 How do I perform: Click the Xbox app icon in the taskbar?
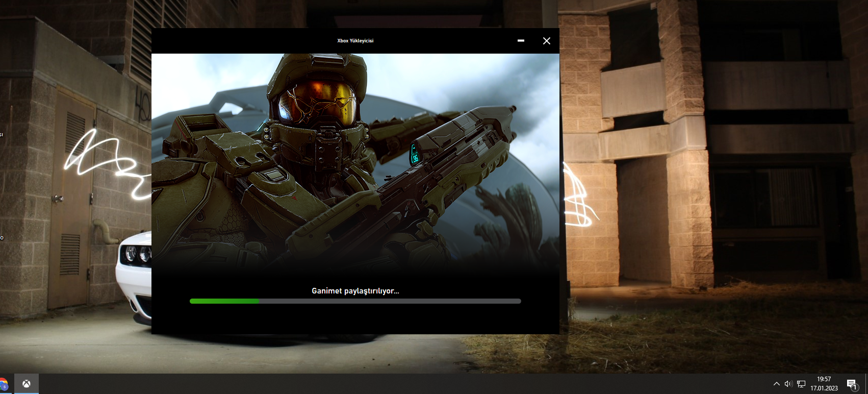click(27, 384)
